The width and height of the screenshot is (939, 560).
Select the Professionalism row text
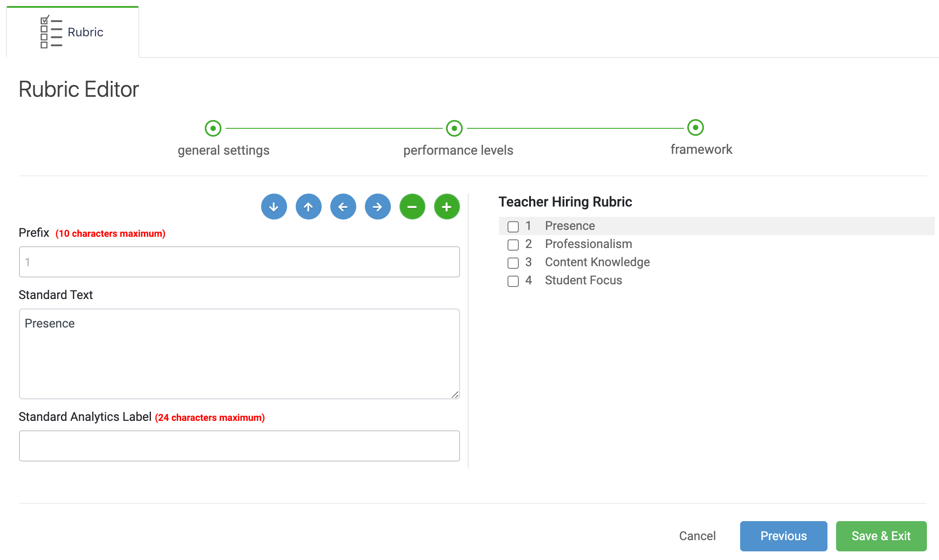(588, 244)
